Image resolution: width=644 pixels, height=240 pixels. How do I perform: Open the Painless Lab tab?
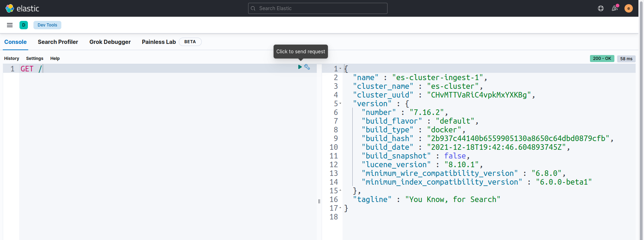[x=159, y=42]
